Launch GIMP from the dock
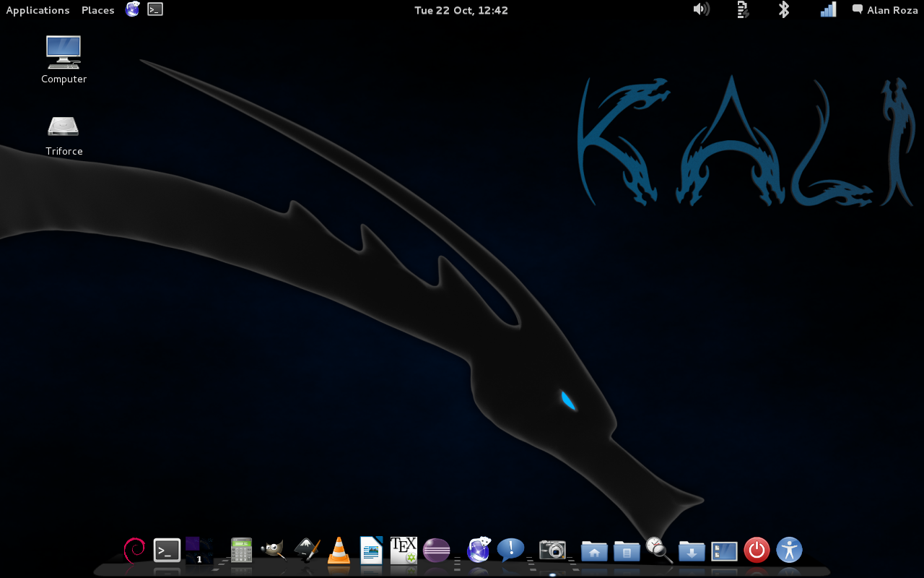The image size is (924, 578). pos(273,550)
